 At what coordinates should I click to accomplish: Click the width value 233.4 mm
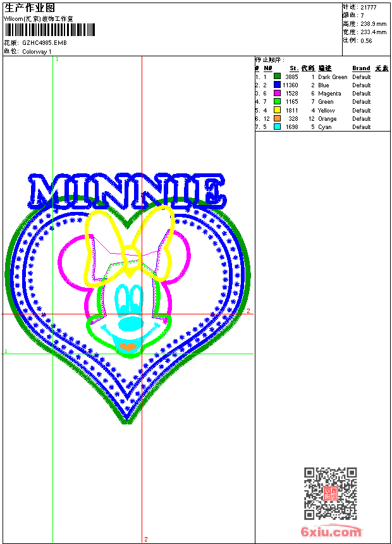(374, 32)
